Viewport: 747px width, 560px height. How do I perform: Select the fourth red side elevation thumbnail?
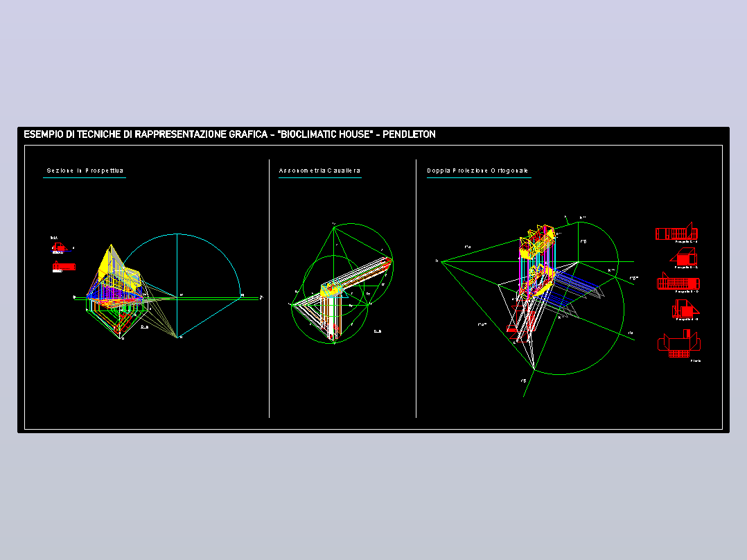[685, 309]
